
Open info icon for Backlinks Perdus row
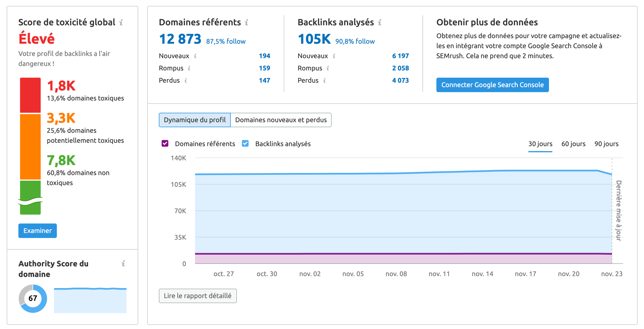point(324,81)
